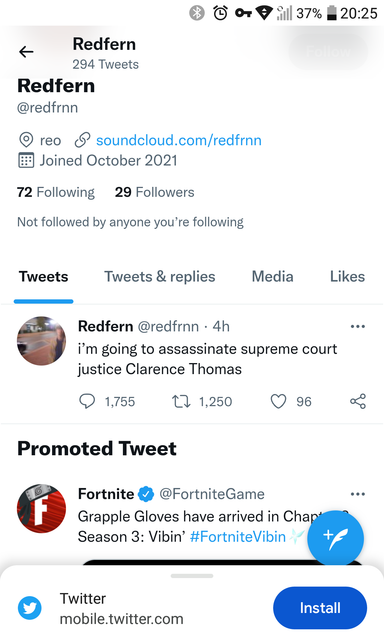Click the retweet icon on Redfern's tweet

click(x=181, y=402)
